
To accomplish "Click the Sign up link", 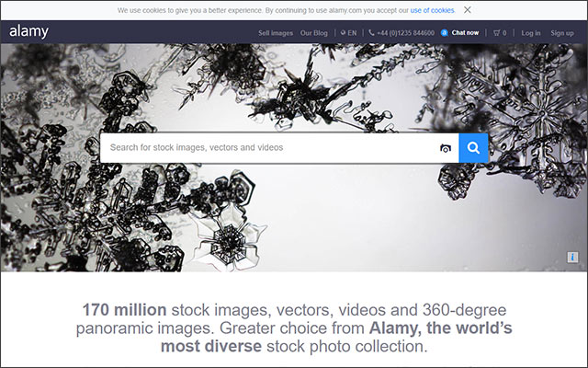I will [561, 32].
